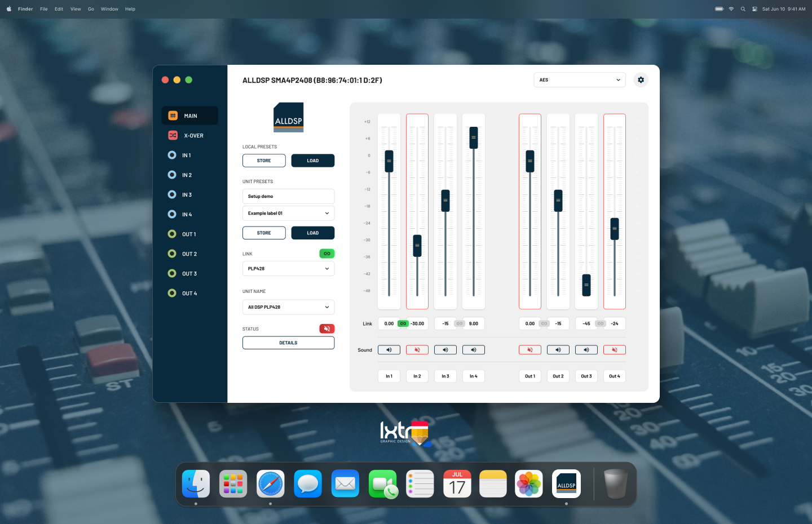The width and height of the screenshot is (812, 524).
Task: Expand the Example label 01 preset dropdown
Action: (x=288, y=214)
